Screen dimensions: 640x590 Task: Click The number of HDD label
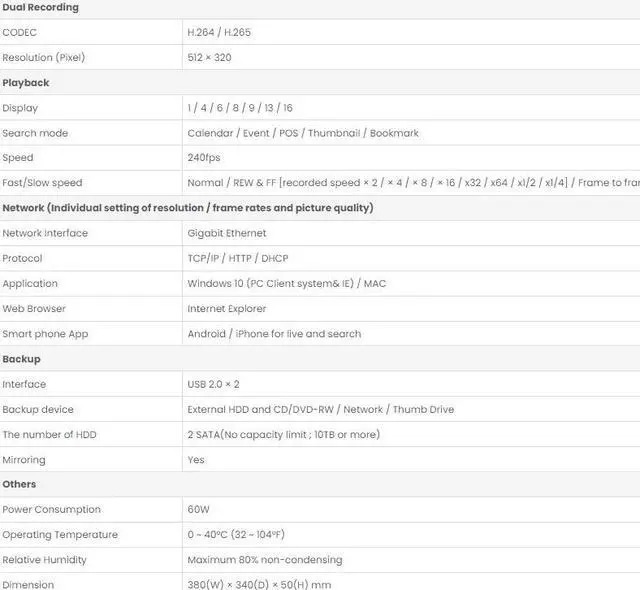[49, 435]
